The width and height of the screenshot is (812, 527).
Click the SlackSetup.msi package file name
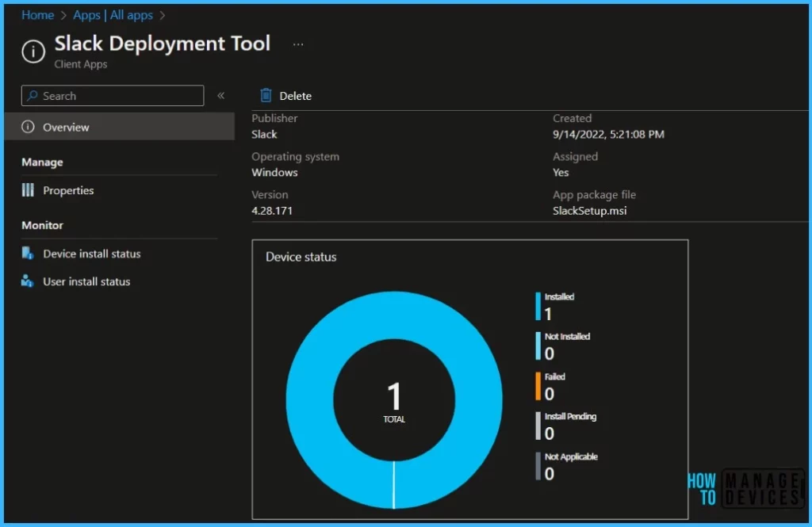click(589, 211)
